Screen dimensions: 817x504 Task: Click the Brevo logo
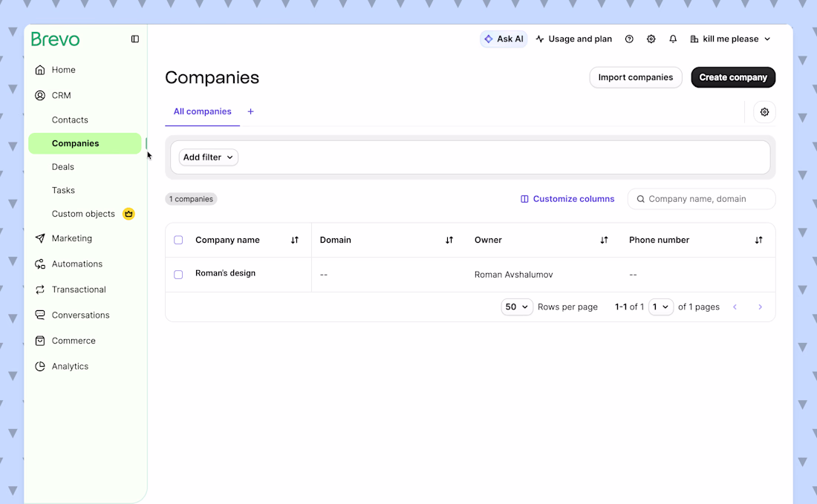point(55,39)
